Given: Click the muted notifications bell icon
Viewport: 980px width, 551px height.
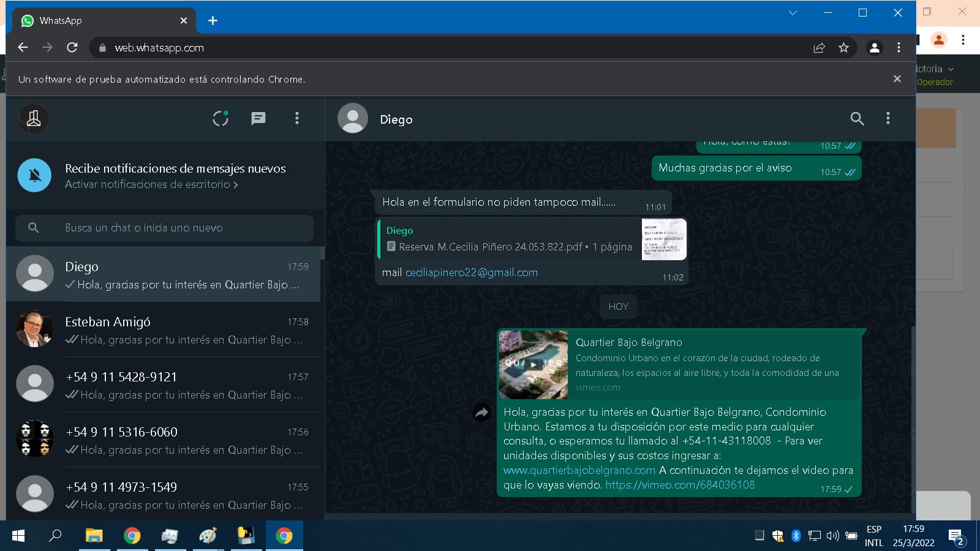Looking at the screenshot, I should (35, 175).
